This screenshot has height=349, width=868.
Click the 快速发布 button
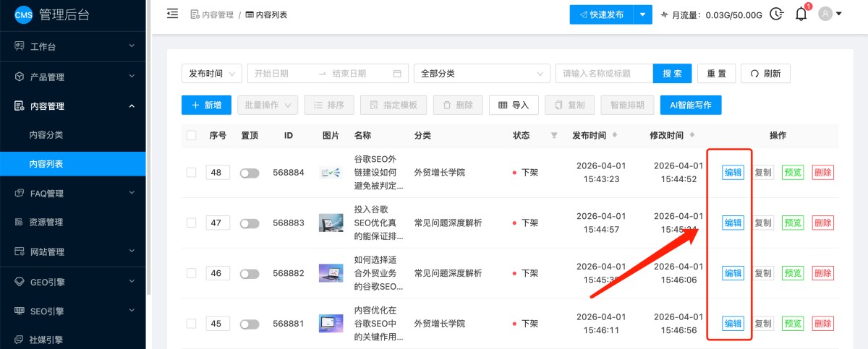[x=602, y=14]
